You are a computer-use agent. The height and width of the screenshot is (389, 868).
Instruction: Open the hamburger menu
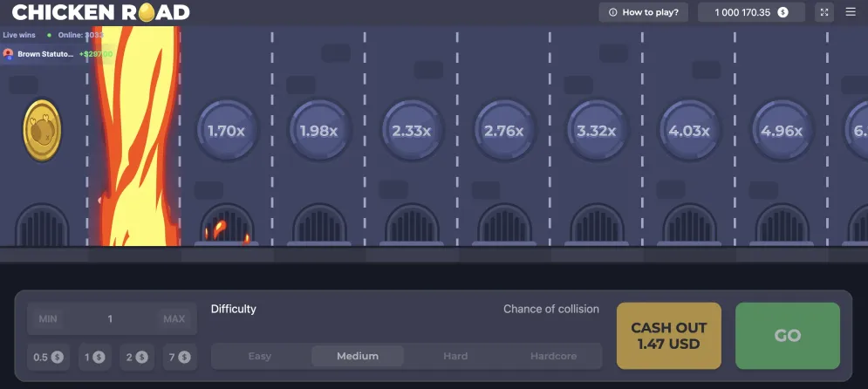851,12
